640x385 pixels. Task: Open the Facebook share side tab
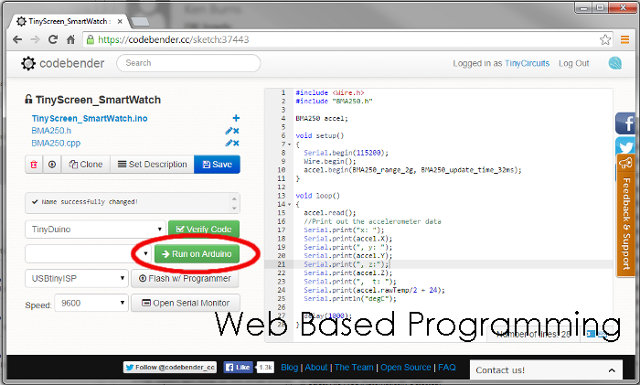click(x=626, y=123)
